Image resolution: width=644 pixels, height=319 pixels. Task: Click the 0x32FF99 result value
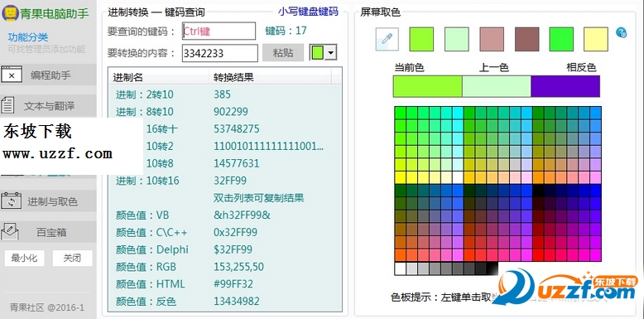pyautogui.click(x=235, y=233)
